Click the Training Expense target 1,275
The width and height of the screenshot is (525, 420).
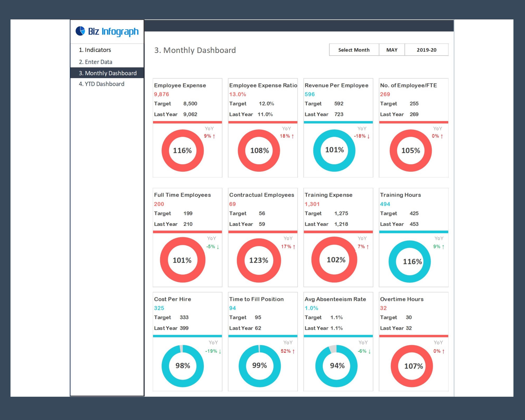click(x=341, y=213)
